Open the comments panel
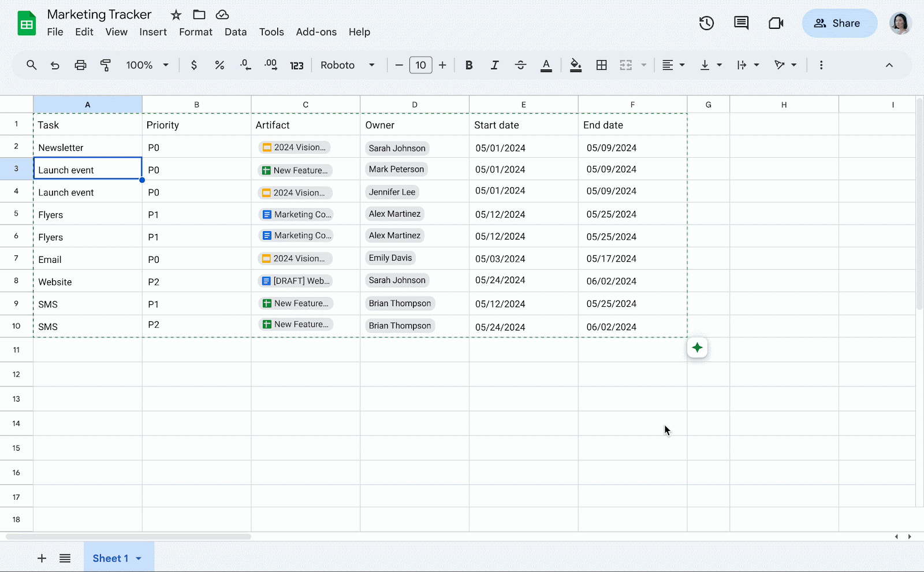 (741, 23)
